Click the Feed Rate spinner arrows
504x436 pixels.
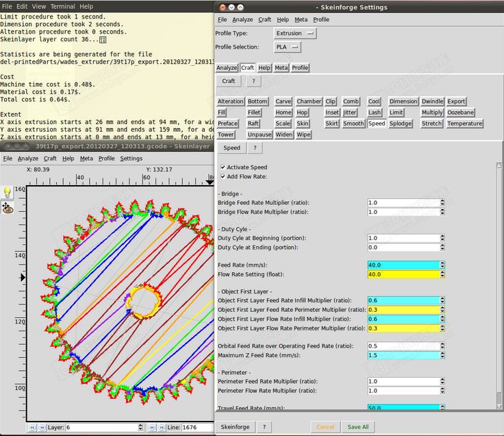coord(442,265)
